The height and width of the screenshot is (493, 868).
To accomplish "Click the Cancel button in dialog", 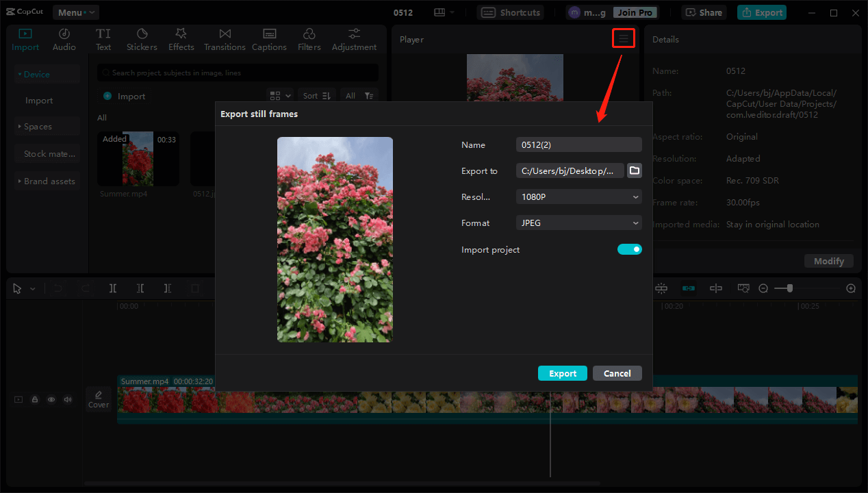I will point(617,373).
